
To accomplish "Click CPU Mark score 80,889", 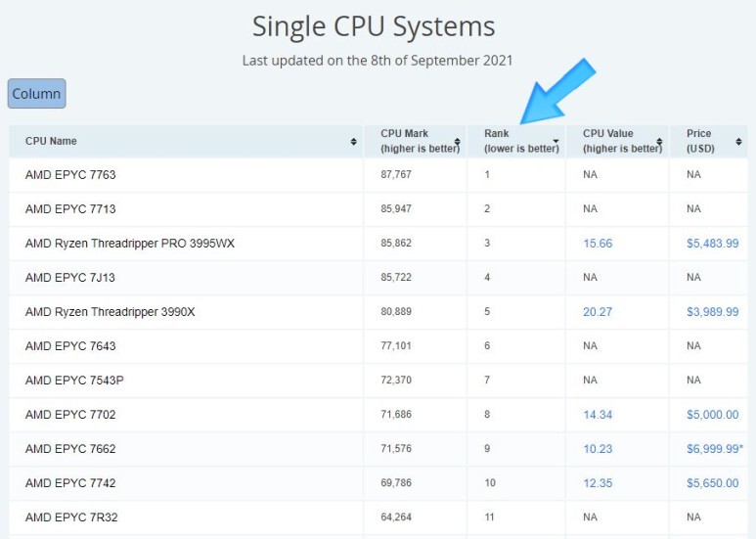I will (396, 311).
